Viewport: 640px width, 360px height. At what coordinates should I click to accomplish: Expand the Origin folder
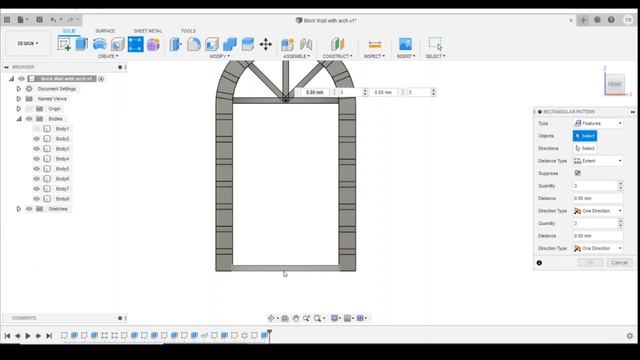pos(18,109)
